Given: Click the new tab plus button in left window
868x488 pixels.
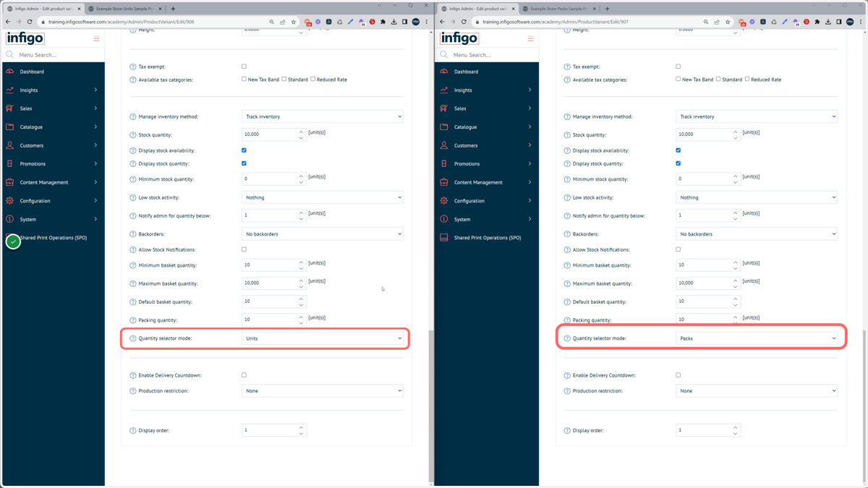Looking at the screenshot, I should point(173,9).
